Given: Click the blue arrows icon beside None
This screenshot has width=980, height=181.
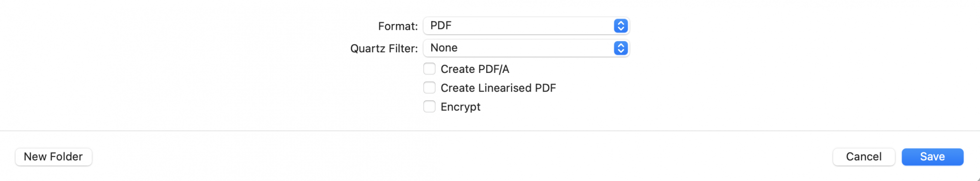Looking at the screenshot, I should point(621,48).
